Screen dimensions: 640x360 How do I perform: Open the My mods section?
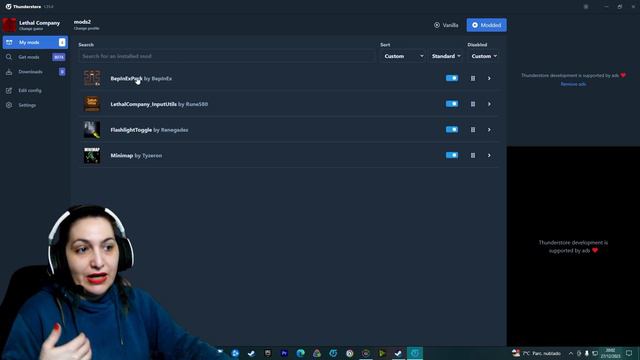pyautogui.click(x=35, y=42)
